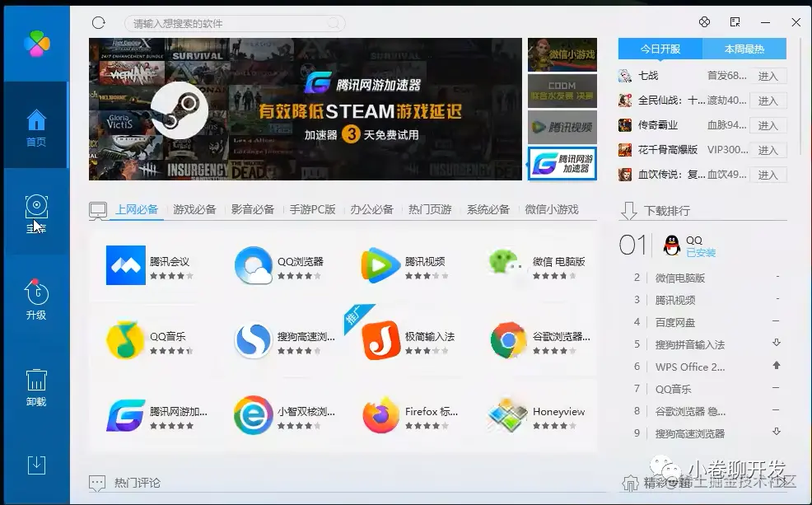This screenshot has width=812, height=505.
Task: Click the 下载排行 header
Action: click(667, 211)
